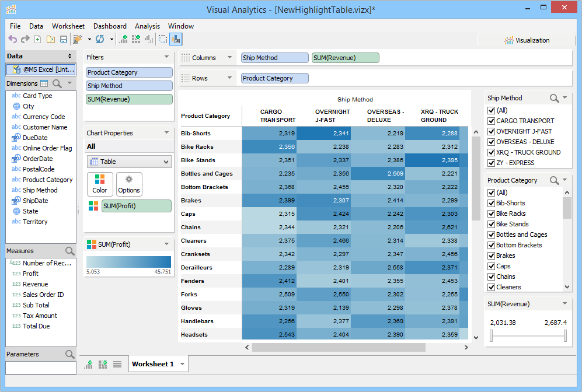Screen dimensions: 582x392
Task: Click the search icon in Measures panel
Action: click(x=69, y=251)
